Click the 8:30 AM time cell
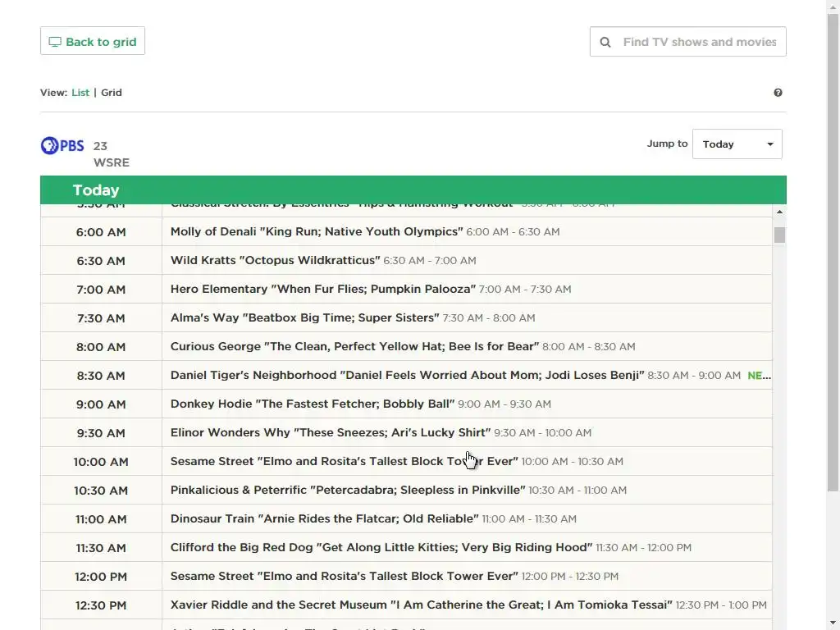The width and height of the screenshot is (840, 630). point(101,376)
